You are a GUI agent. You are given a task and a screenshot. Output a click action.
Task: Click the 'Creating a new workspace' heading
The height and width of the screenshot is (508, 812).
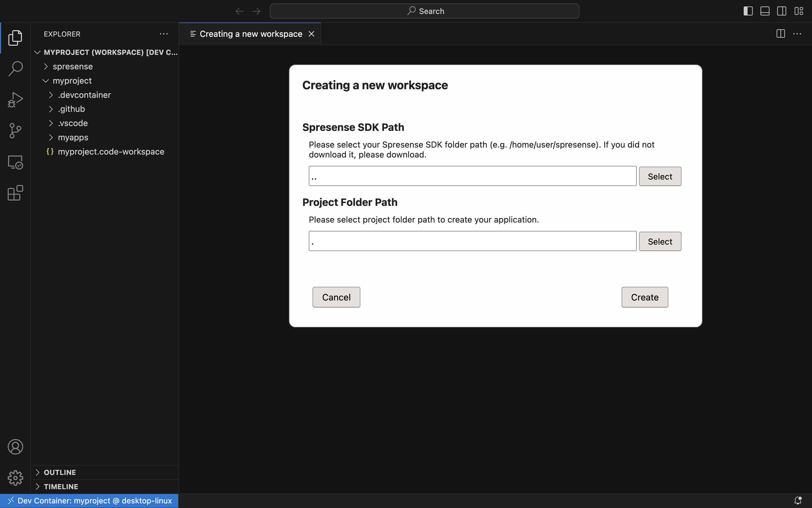[x=375, y=85]
